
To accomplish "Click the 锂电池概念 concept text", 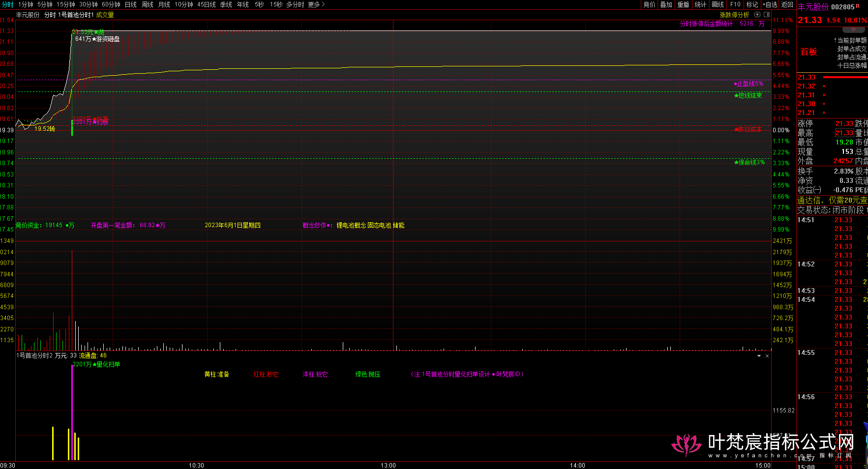I will click(x=351, y=225).
